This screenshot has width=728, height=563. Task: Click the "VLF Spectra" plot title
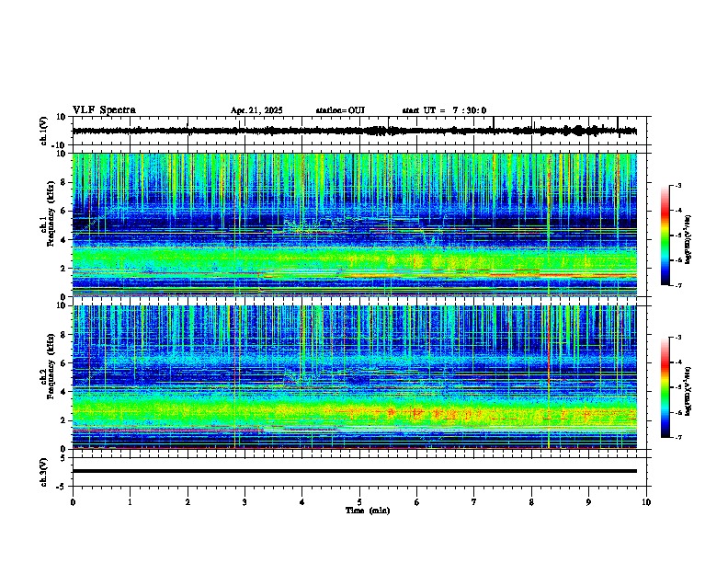point(104,110)
